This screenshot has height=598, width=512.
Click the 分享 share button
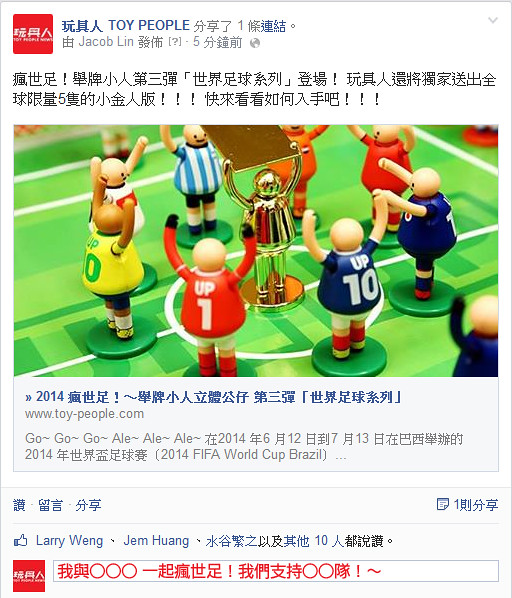[88, 505]
